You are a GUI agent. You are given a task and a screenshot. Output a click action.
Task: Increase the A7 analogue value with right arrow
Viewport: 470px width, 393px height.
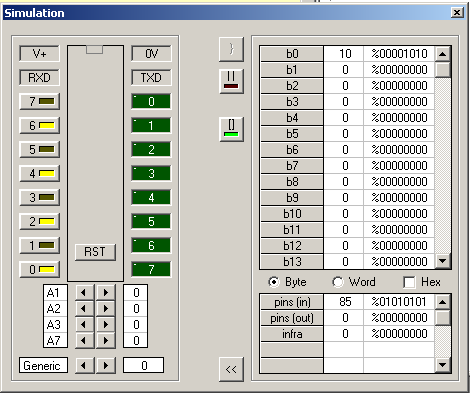pos(106,340)
